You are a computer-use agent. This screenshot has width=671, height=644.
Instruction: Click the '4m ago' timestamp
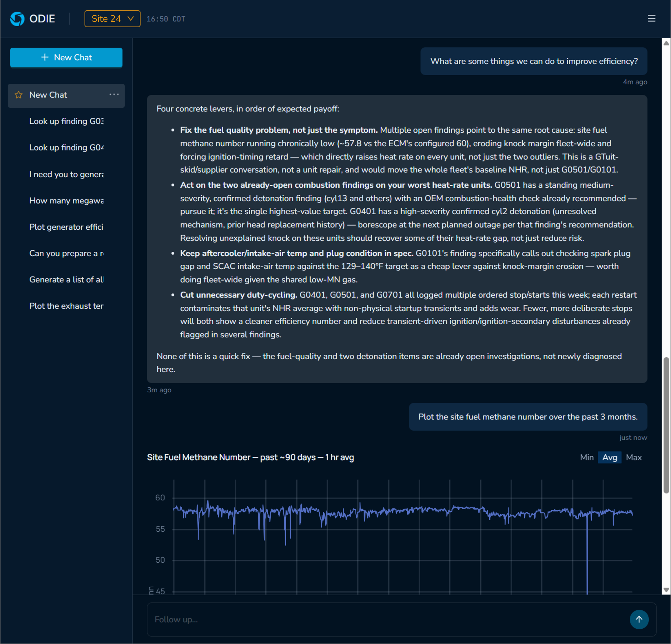(x=635, y=82)
